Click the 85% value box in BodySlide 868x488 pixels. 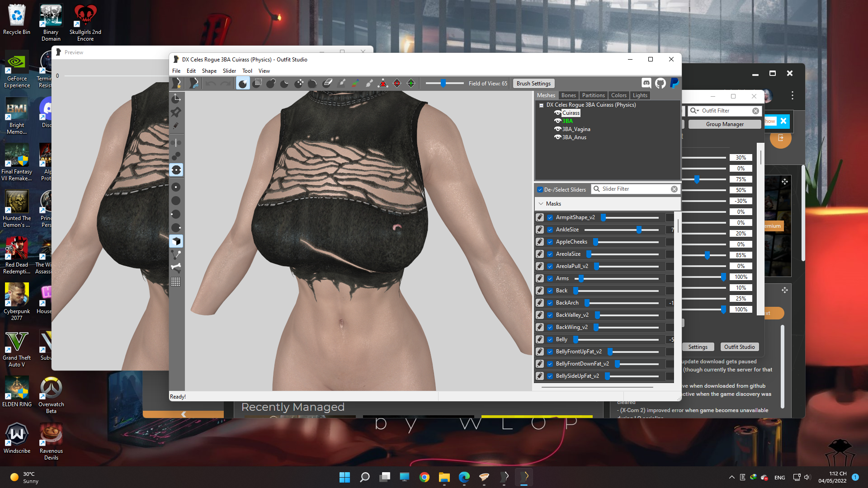tap(741, 255)
